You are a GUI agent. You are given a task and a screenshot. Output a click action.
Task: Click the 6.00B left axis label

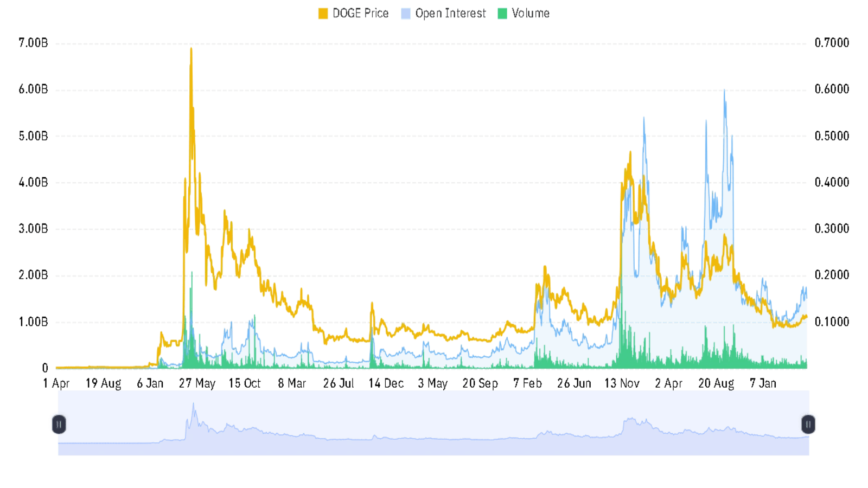click(33, 89)
